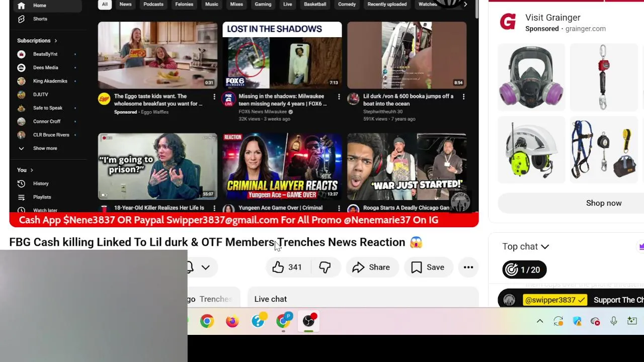644x362 pixels.
Task: Open notification bell dropdown arrow
Action: click(205, 267)
